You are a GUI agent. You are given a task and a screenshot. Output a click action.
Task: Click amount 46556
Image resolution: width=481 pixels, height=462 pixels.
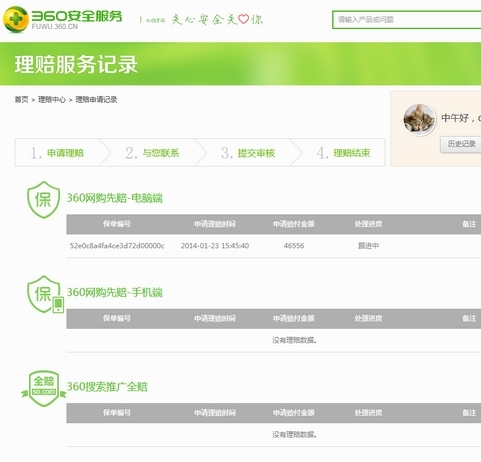pos(294,246)
